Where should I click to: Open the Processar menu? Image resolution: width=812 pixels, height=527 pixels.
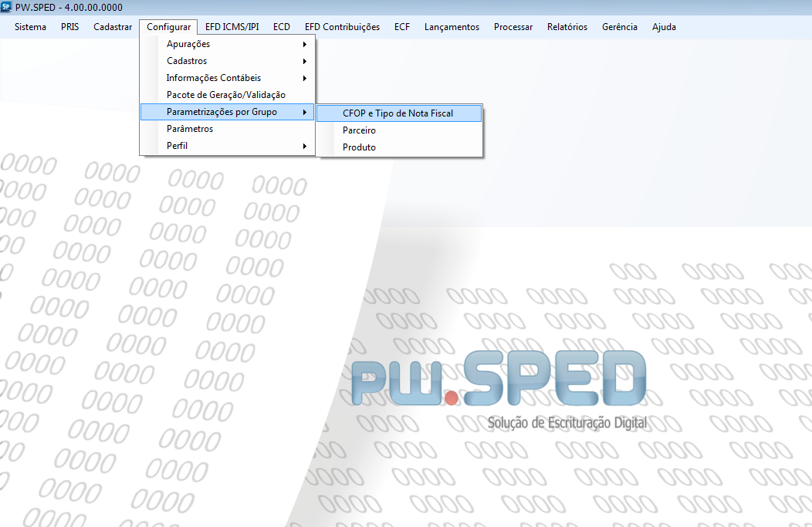[513, 27]
